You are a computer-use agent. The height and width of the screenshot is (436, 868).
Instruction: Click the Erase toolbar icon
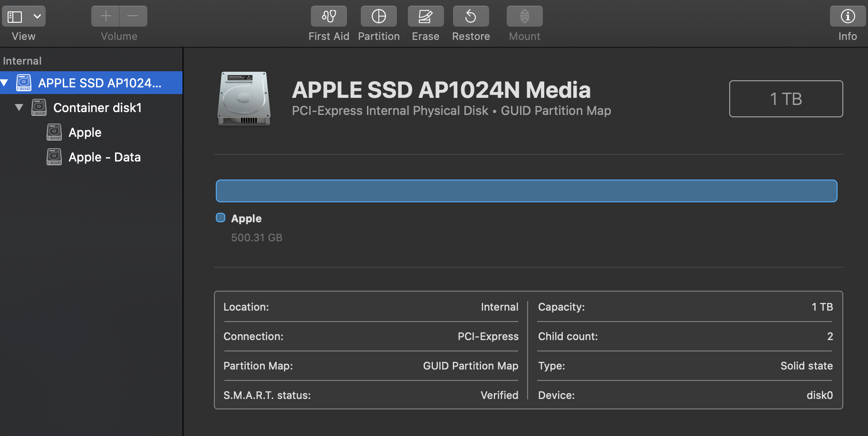tap(426, 17)
